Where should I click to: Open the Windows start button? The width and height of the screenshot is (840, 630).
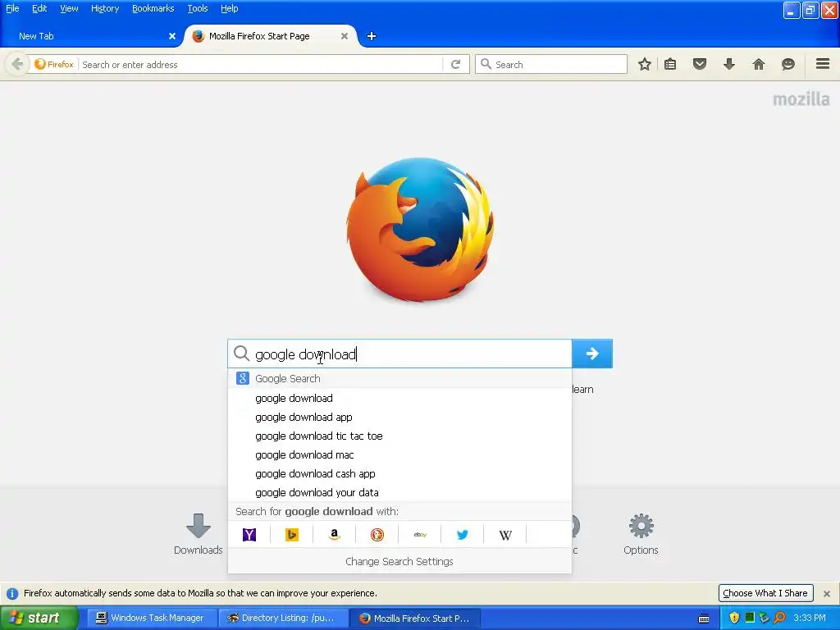click(39, 619)
